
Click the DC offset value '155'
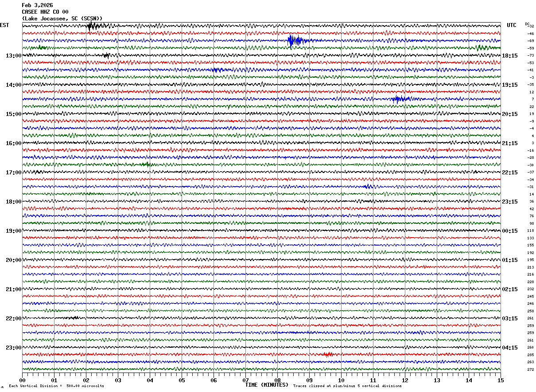coord(531,245)
